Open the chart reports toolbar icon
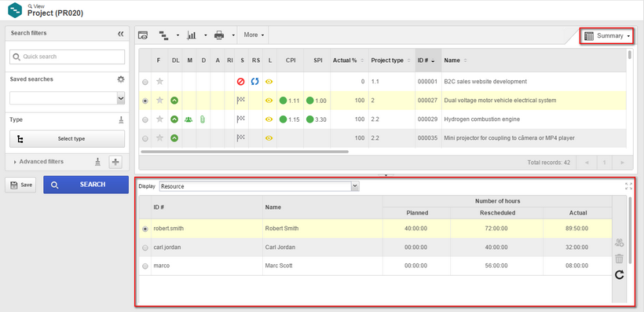The height and width of the screenshot is (312, 644). pos(192,35)
